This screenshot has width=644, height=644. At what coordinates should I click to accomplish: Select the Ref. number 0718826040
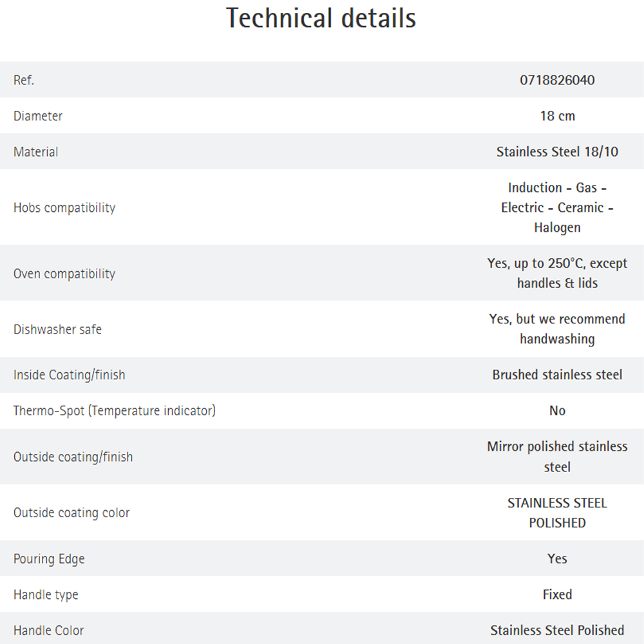coord(557,80)
